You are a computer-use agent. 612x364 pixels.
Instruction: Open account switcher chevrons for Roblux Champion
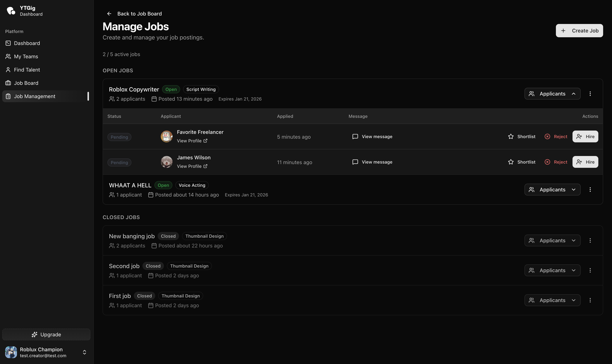(x=85, y=352)
